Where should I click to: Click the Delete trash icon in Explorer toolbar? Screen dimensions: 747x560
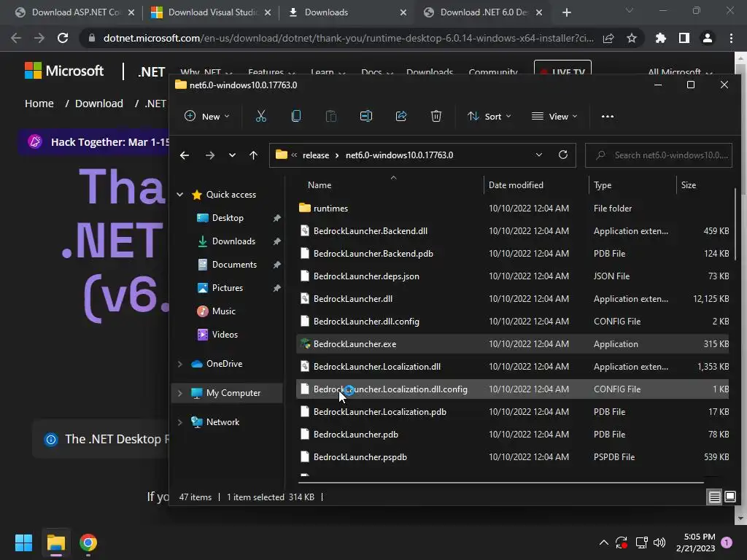point(436,116)
